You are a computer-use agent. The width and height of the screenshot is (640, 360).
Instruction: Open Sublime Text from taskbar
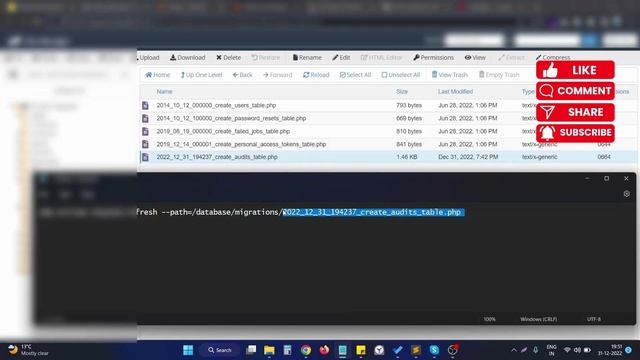(x=416, y=350)
